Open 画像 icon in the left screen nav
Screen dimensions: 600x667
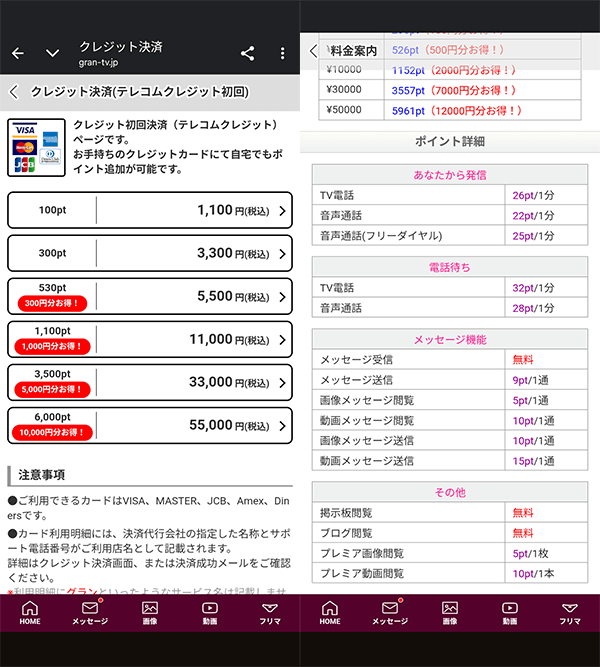coord(150,613)
